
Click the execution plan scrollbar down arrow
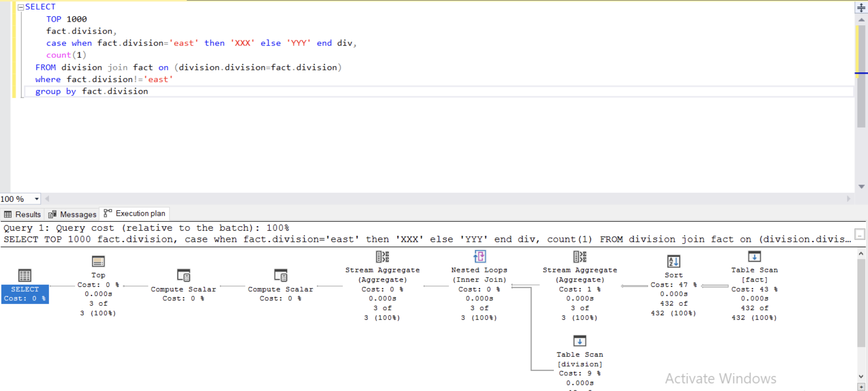861,376
